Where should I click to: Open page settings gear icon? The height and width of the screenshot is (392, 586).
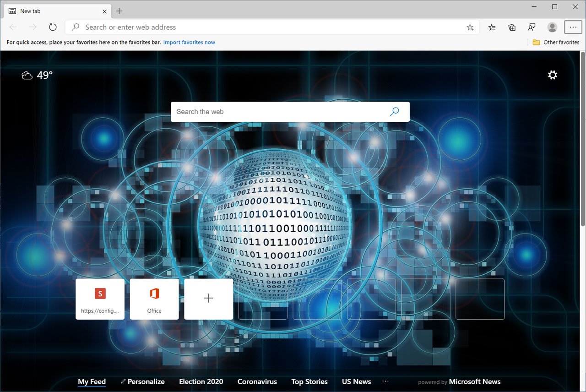(x=553, y=75)
